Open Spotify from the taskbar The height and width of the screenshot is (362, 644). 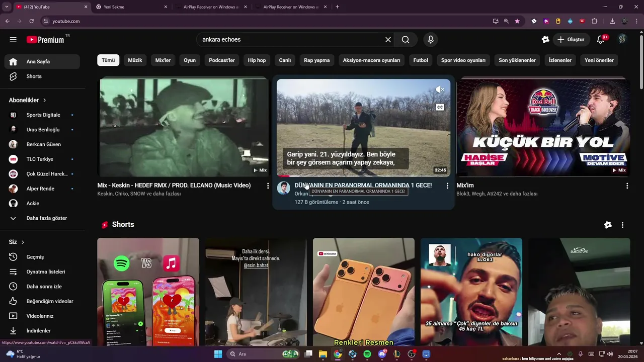pyautogui.click(x=367, y=354)
